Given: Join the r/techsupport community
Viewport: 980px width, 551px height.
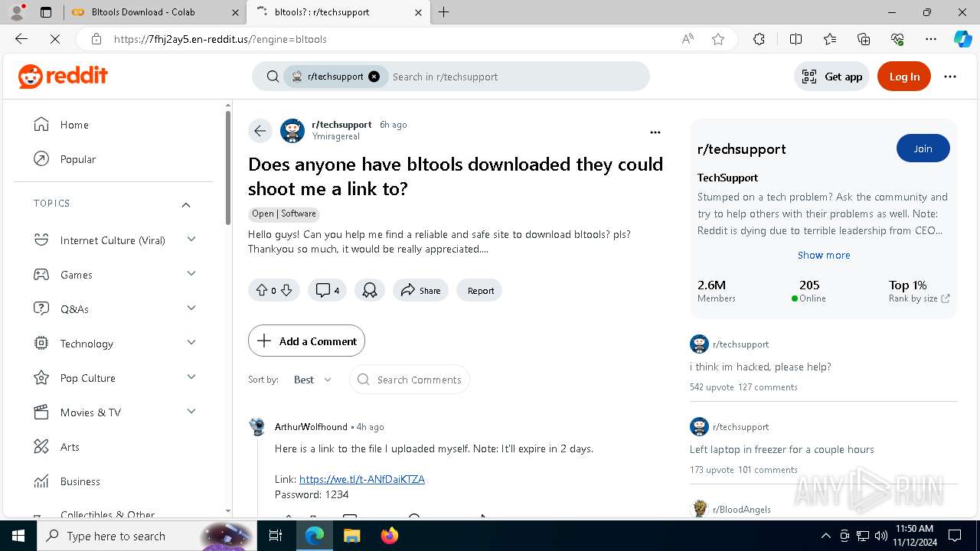Looking at the screenshot, I should coord(923,148).
